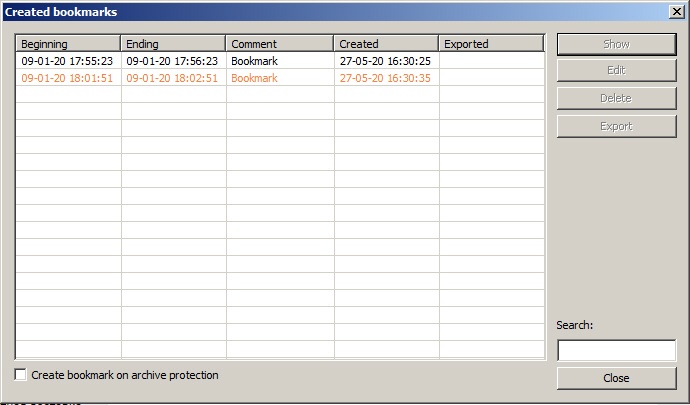This screenshot has width=690, height=405.
Task: Click the Delete button
Action: [x=617, y=98]
